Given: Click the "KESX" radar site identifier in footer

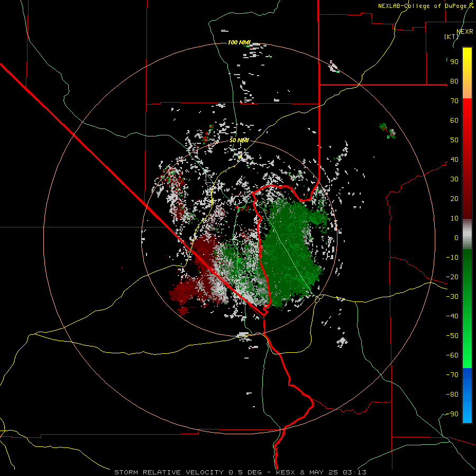Looking at the screenshot, I should click(286, 472).
